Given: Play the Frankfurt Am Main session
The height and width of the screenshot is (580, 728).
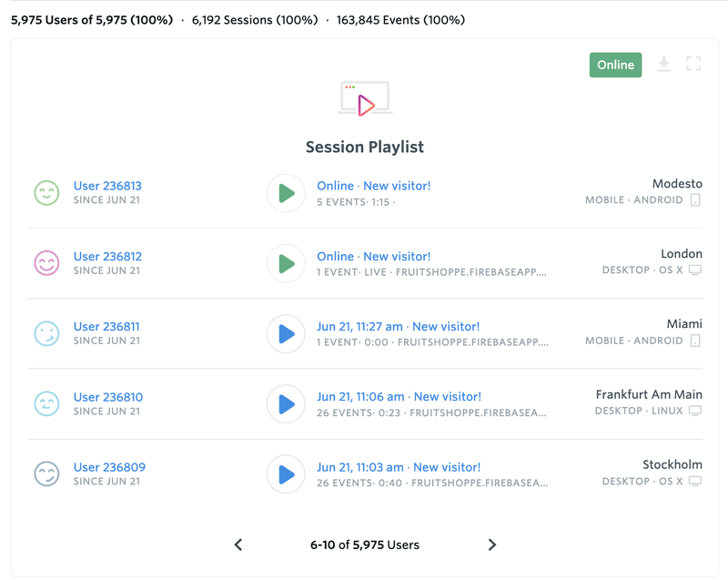Looking at the screenshot, I should coord(286,403).
